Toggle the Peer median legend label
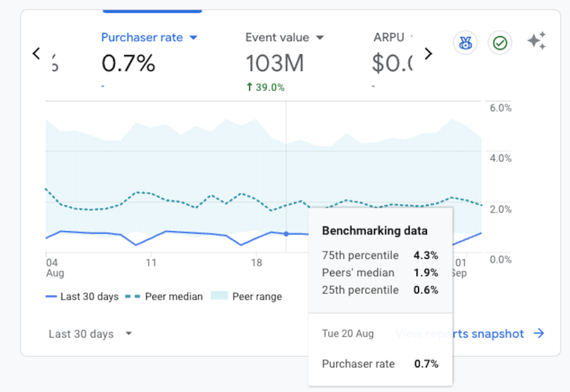This screenshot has width=570, height=392. point(174,297)
